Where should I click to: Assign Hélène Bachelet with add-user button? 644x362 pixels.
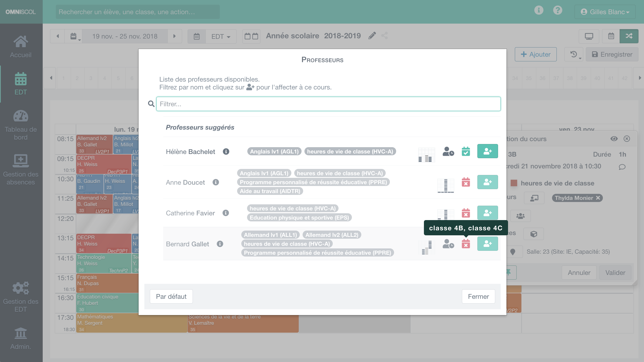click(487, 151)
